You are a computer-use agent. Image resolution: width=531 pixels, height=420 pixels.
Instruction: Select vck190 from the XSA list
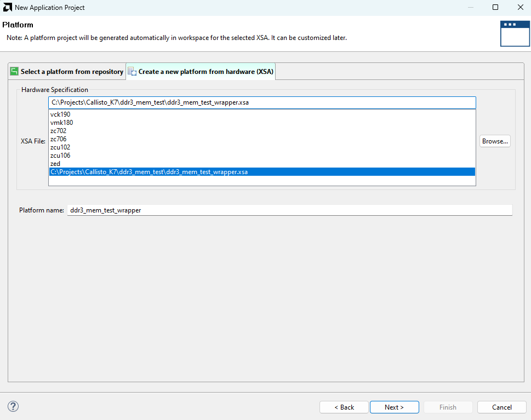60,114
